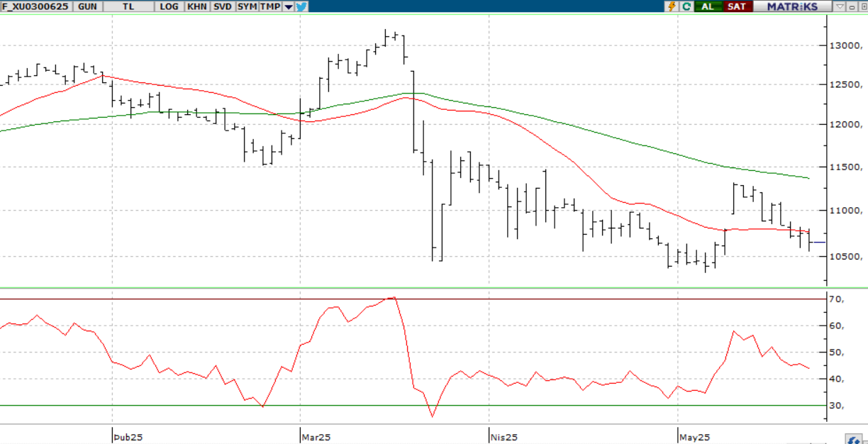Click the 12000 price axis label
Image resolution: width=868 pixels, height=444 pixels.
tap(847, 125)
